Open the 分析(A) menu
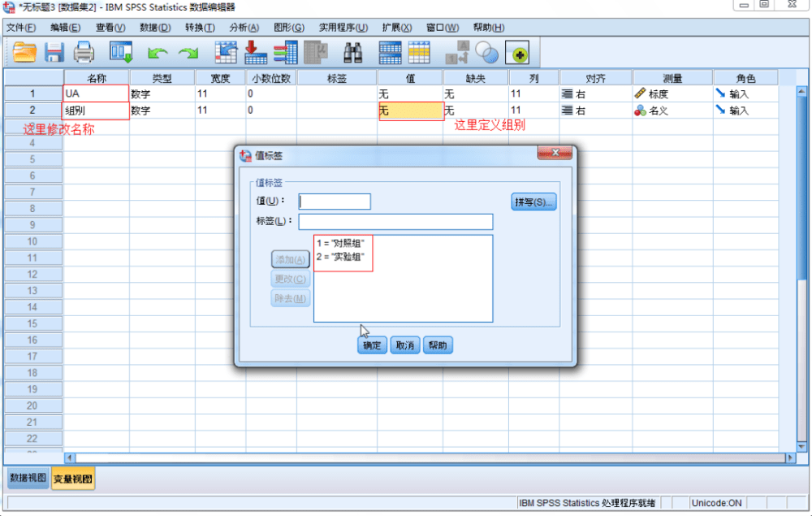 point(244,28)
